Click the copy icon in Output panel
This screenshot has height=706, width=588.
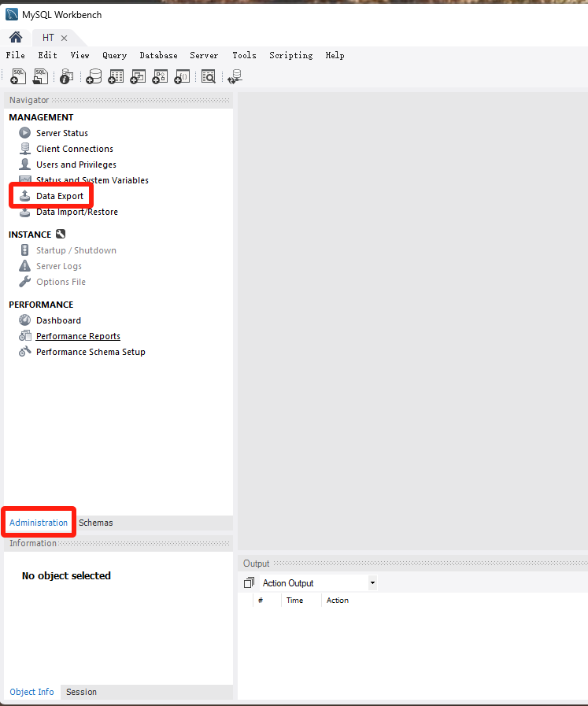(x=249, y=582)
